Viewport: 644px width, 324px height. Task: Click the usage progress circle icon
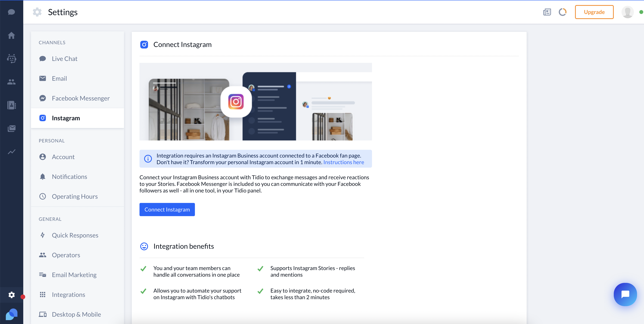[562, 12]
